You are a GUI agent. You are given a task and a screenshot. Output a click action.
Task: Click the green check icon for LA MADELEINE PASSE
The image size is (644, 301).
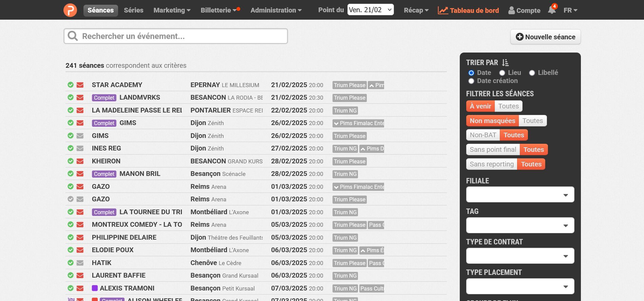pos(71,110)
